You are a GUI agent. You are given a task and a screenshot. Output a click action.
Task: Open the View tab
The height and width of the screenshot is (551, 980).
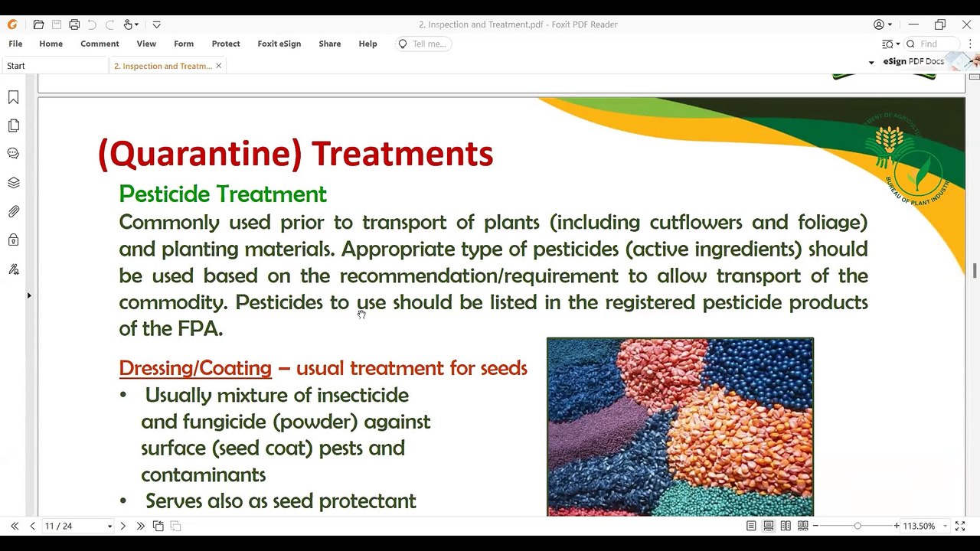[146, 44]
